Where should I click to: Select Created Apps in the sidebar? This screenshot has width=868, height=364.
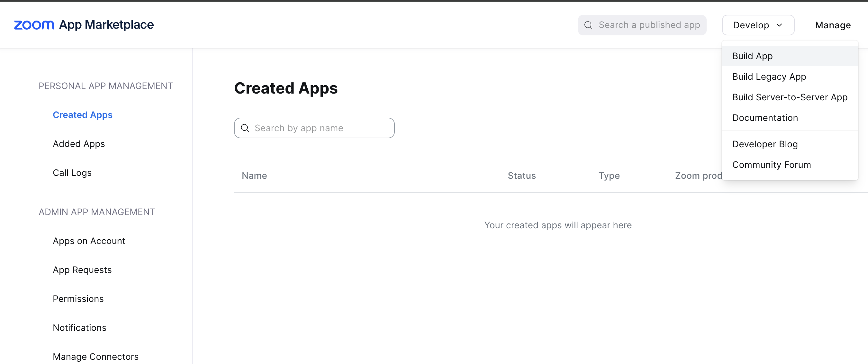pyautogui.click(x=83, y=115)
